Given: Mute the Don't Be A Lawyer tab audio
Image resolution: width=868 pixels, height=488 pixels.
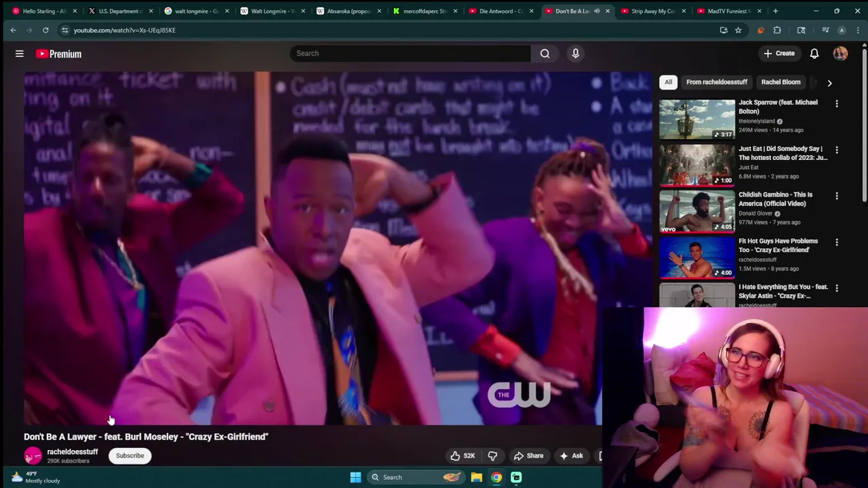Looking at the screenshot, I should pyautogui.click(x=597, y=11).
